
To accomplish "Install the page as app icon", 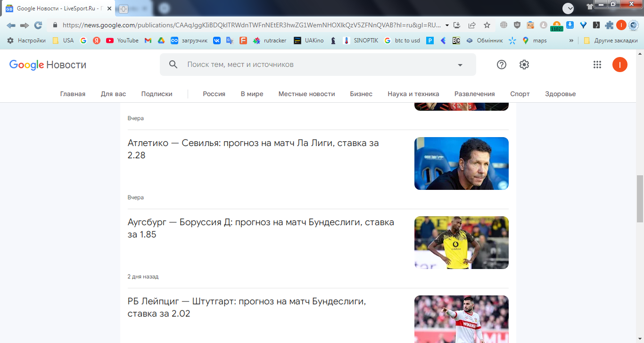I will point(457,25).
